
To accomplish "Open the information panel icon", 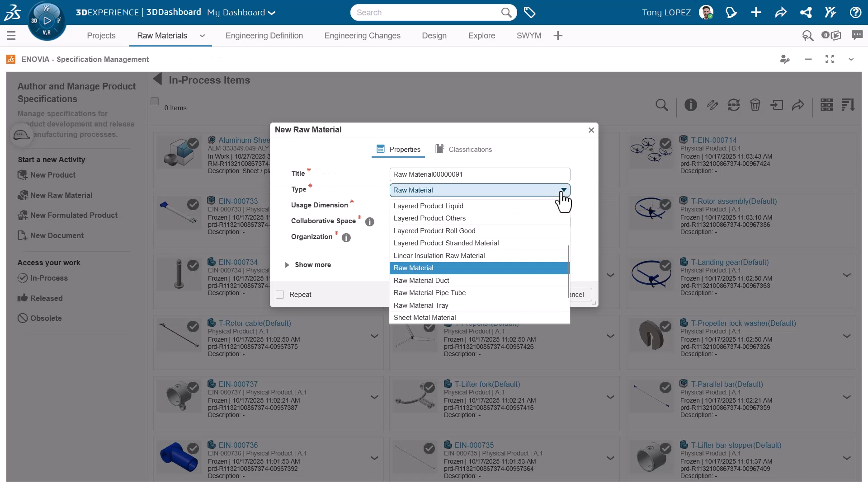I will [x=691, y=105].
